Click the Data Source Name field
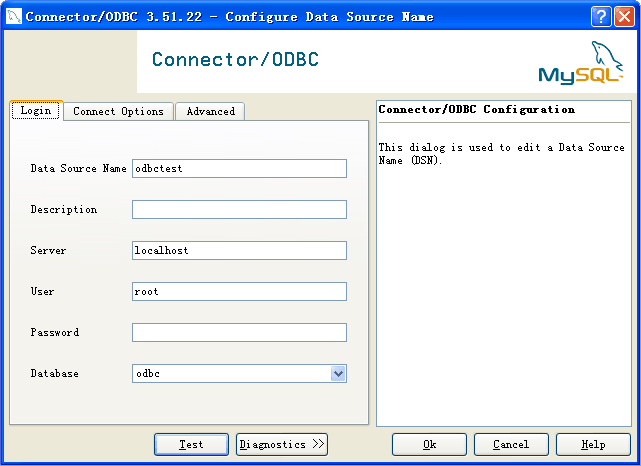 tap(239, 168)
